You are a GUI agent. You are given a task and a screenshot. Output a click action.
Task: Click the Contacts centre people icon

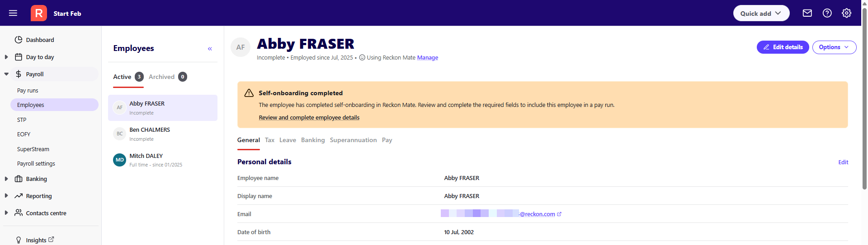[19, 213]
